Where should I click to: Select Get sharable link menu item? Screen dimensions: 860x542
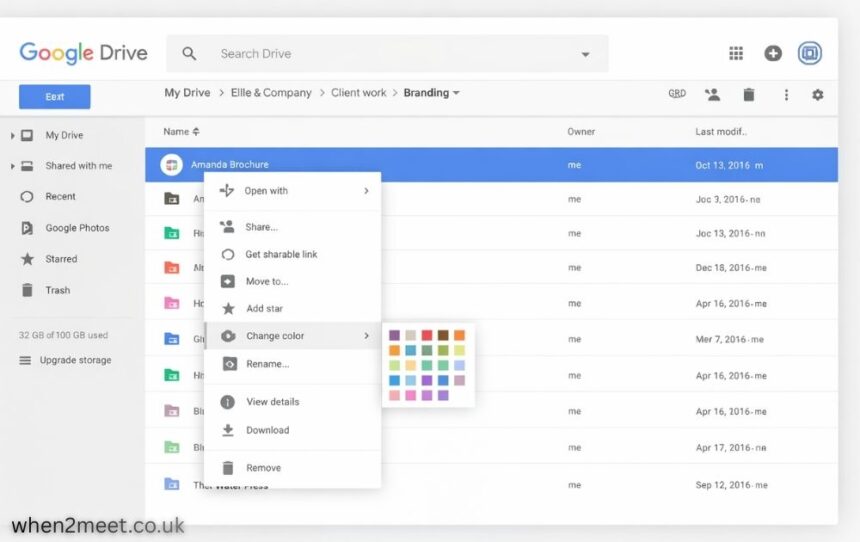292,254
